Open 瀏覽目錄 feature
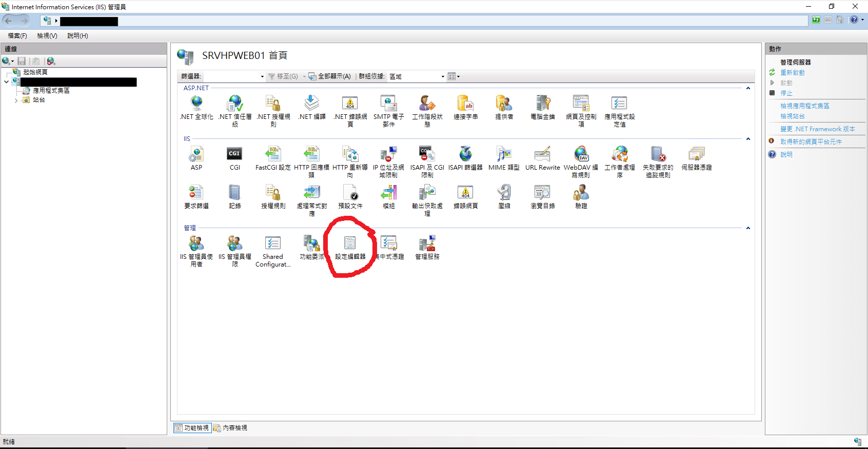The height and width of the screenshot is (449, 868). coord(543,197)
